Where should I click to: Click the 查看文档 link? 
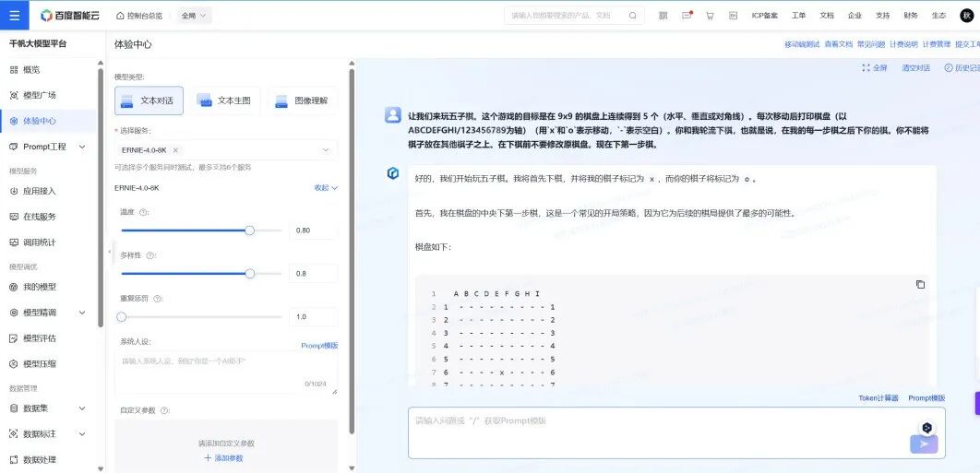[838, 44]
